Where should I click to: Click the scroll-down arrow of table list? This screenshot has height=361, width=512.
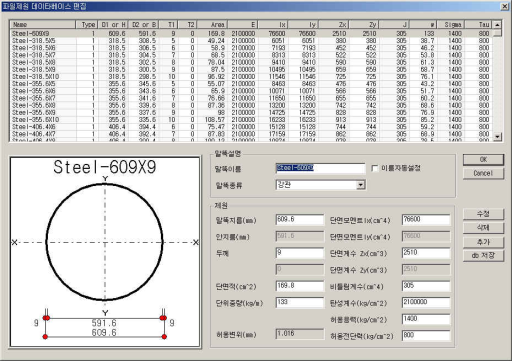coord(497,136)
